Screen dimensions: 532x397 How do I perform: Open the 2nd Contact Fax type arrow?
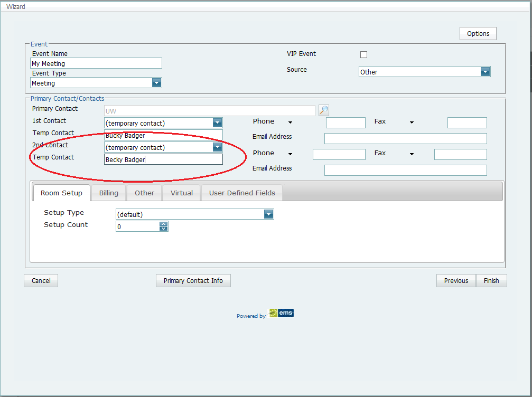412,154
